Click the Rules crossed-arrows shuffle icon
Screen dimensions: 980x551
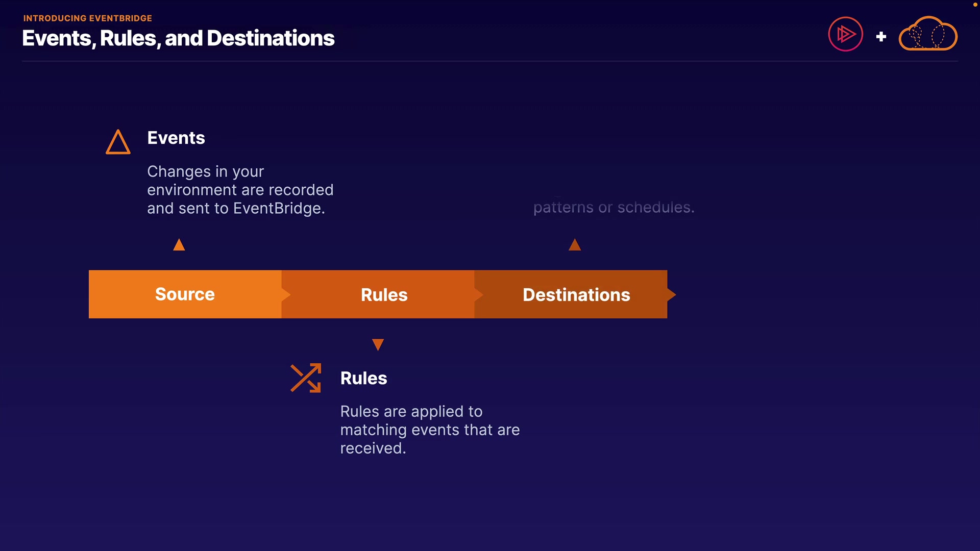click(306, 378)
